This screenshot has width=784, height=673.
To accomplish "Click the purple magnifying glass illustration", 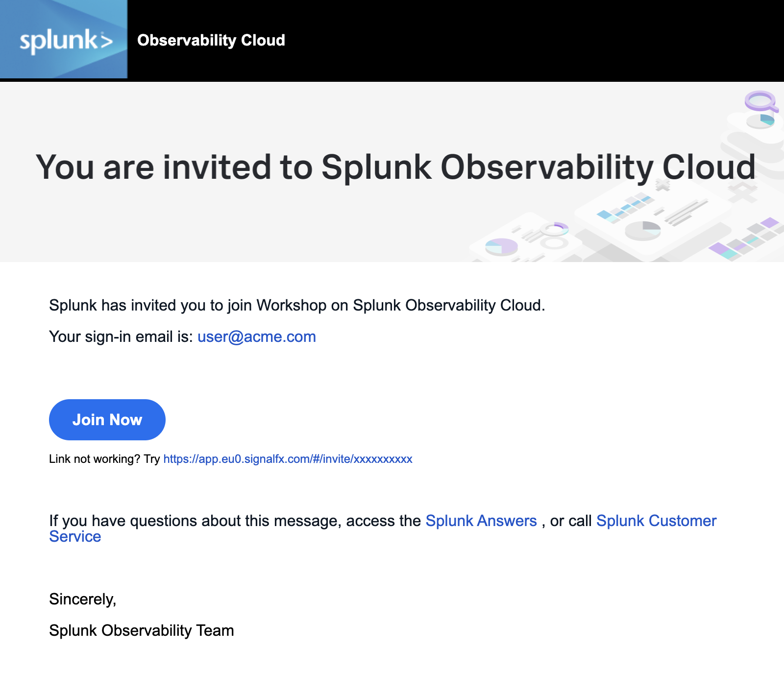I will coord(760,101).
